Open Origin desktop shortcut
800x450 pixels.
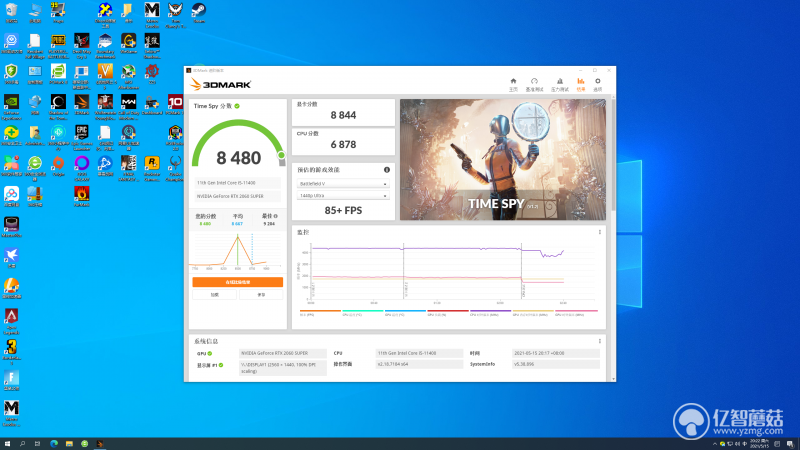(58, 166)
